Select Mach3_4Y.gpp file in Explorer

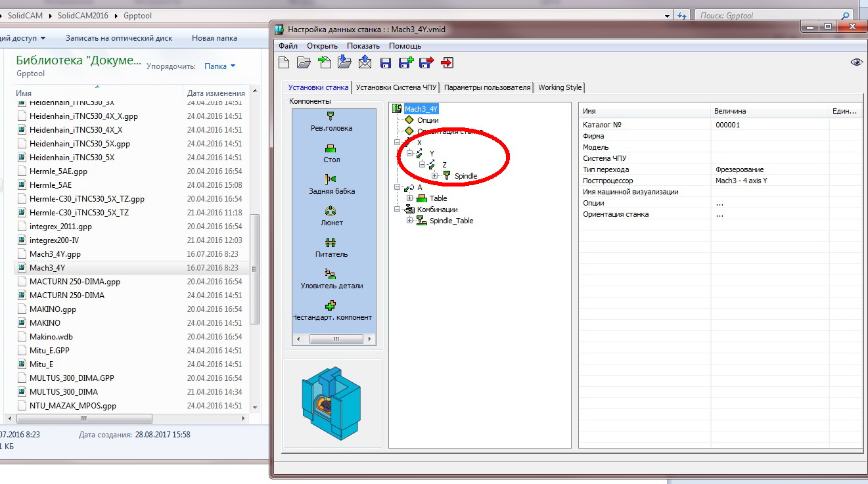click(55, 254)
